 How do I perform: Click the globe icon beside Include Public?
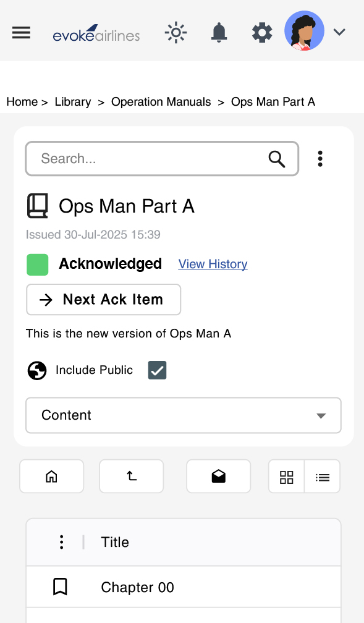tap(37, 370)
